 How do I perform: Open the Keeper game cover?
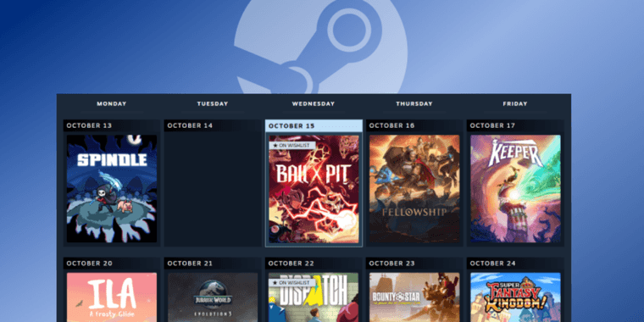[515, 188]
